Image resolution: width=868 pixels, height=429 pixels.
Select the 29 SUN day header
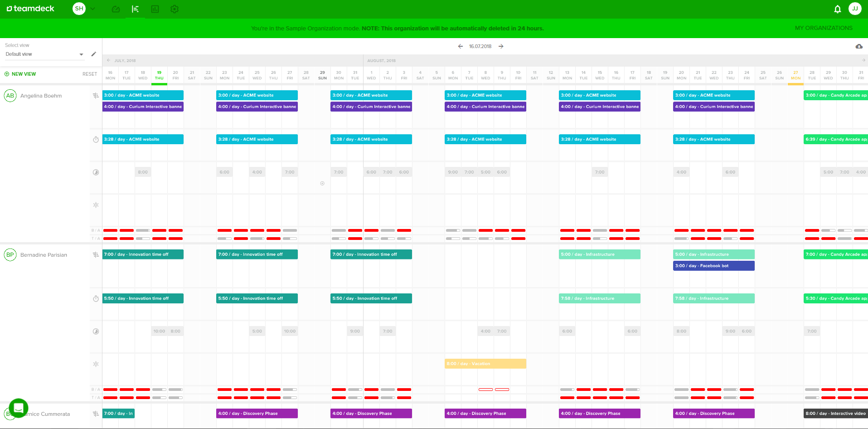click(x=322, y=75)
